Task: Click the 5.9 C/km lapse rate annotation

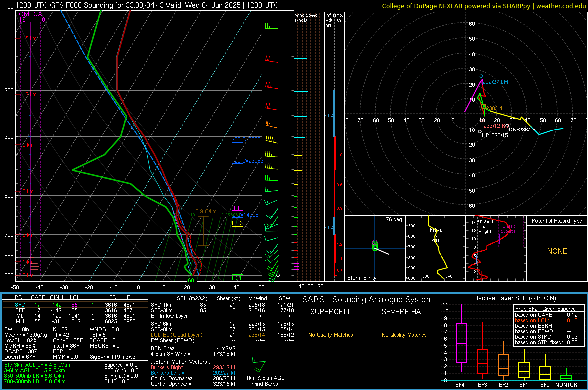Action: point(206,211)
